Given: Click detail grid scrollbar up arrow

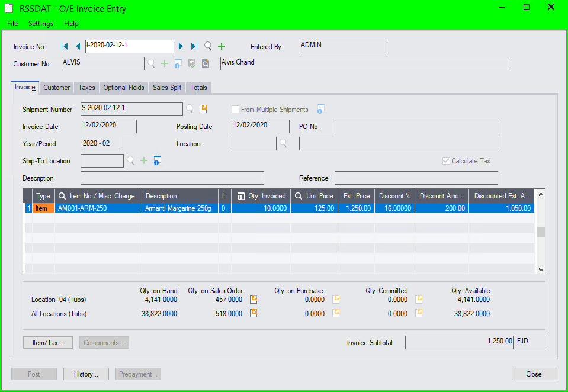Looking at the screenshot, I should [541, 194].
